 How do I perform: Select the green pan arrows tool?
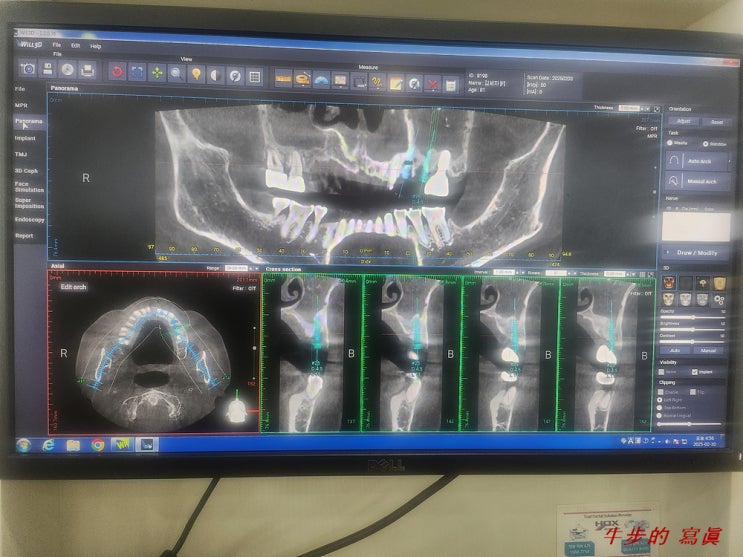[157, 73]
